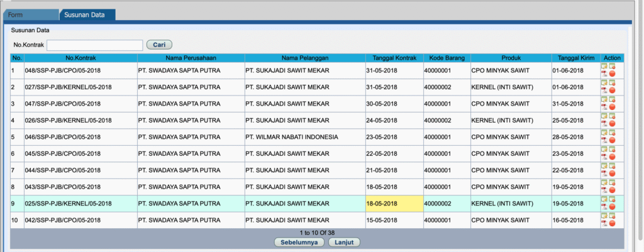Viewport: 644px width, 252px height.
Task: Click the Nama Pelanggan column header
Action: pyautogui.click(x=305, y=58)
